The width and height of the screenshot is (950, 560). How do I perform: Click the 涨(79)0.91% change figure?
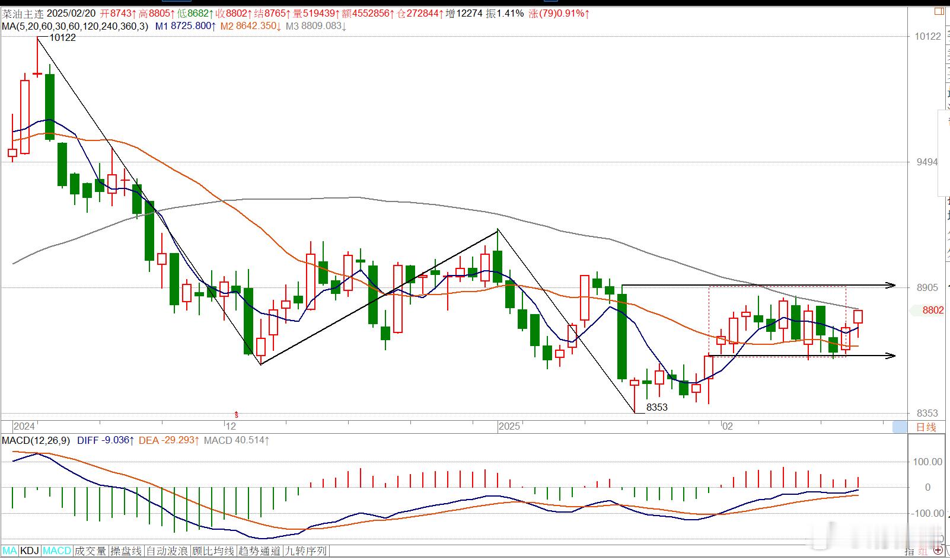click(x=559, y=13)
